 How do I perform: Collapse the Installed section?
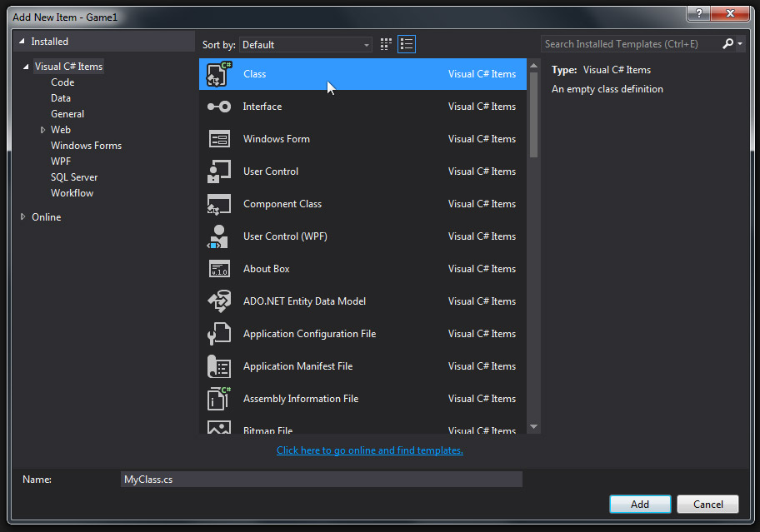point(22,42)
